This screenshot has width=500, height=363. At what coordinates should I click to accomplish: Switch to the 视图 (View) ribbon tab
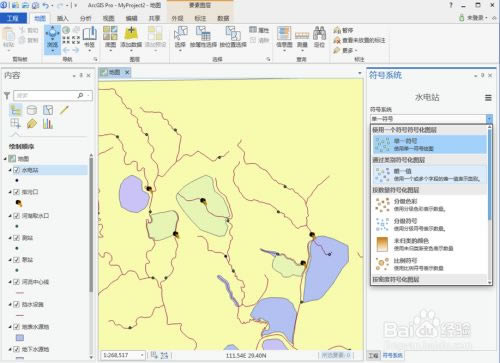click(x=108, y=18)
